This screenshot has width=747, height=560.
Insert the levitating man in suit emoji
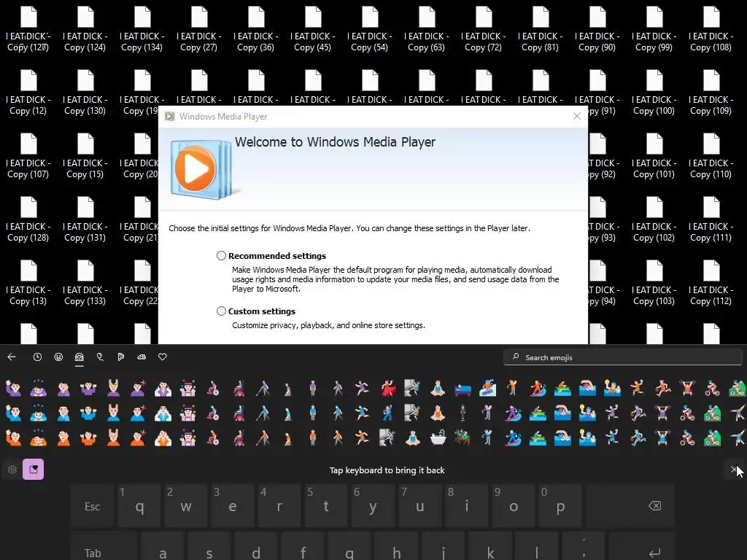(x=462, y=413)
